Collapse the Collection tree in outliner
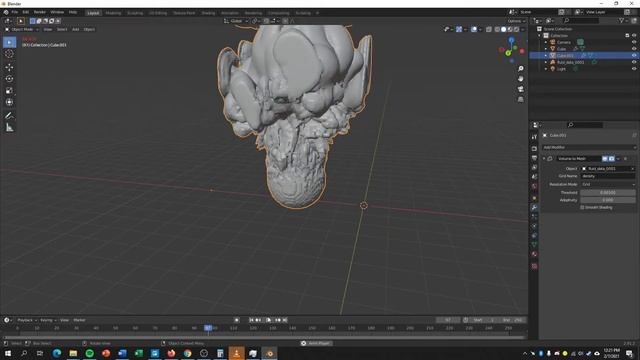Viewport: 640px width, 360px height. click(540, 36)
